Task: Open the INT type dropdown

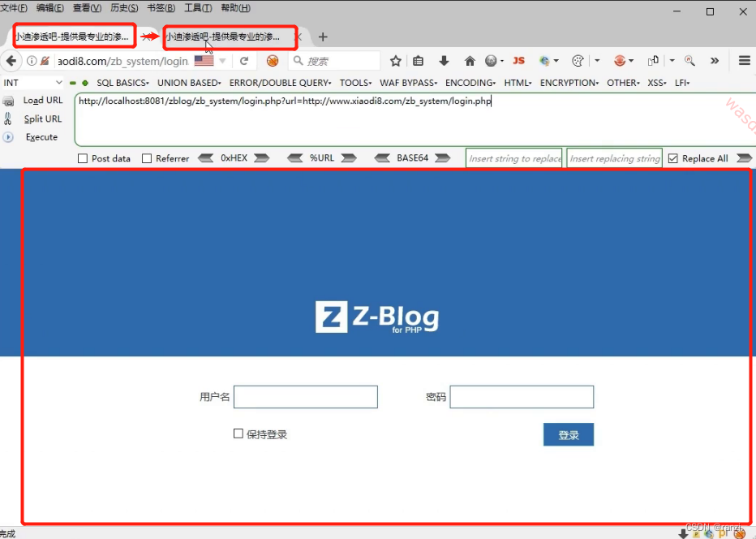Action: point(32,83)
